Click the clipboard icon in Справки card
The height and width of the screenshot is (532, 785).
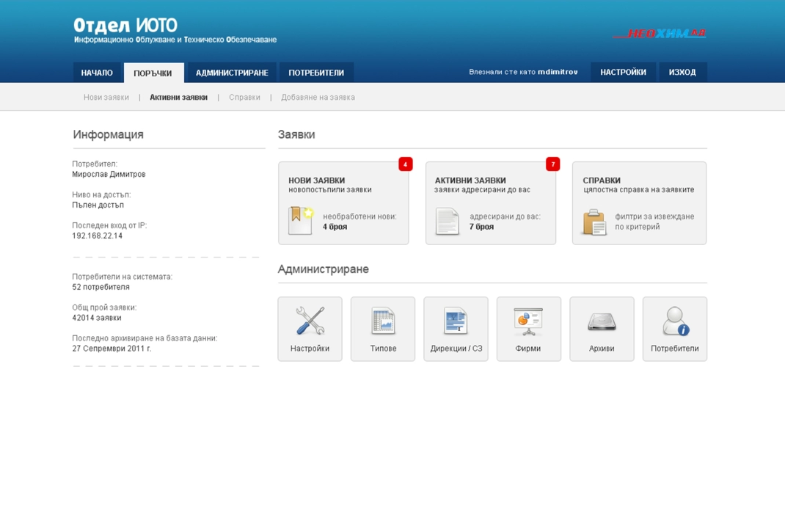point(594,222)
